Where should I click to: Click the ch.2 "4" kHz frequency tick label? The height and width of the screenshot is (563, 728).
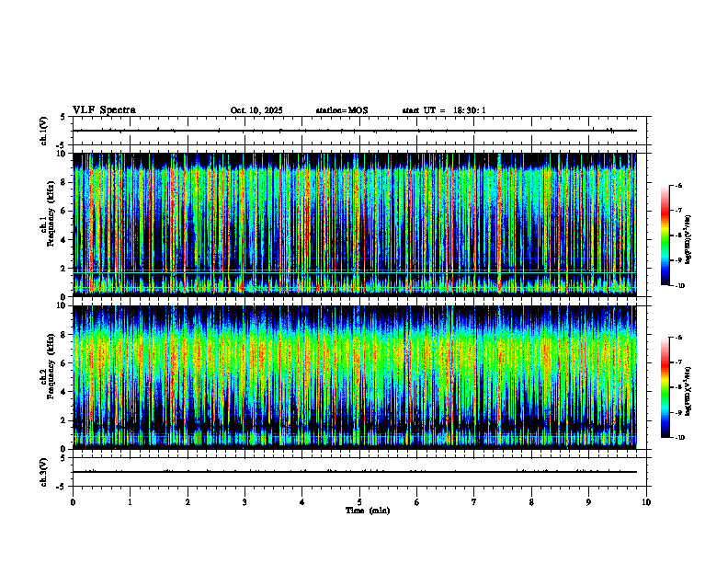[64, 392]
